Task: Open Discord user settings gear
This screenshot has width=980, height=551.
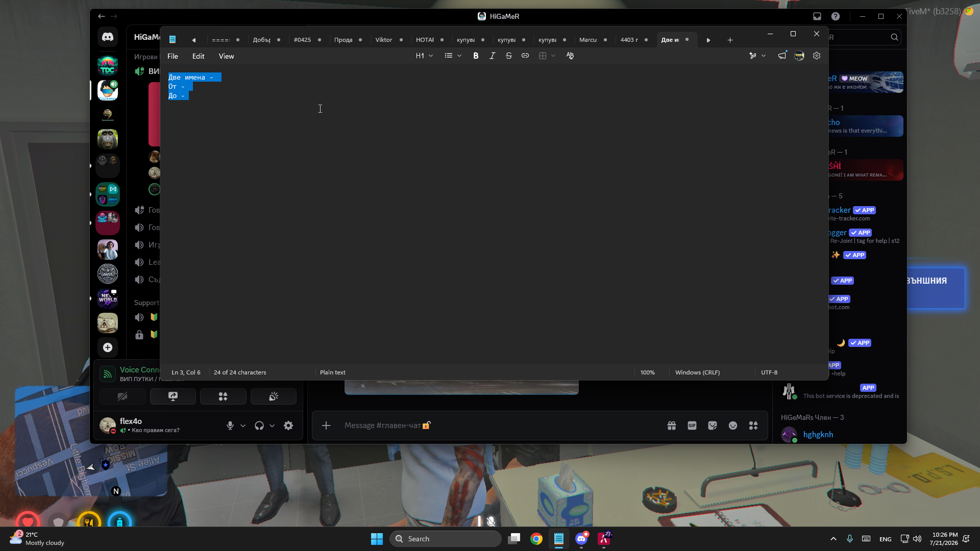Action: point(288,425)
